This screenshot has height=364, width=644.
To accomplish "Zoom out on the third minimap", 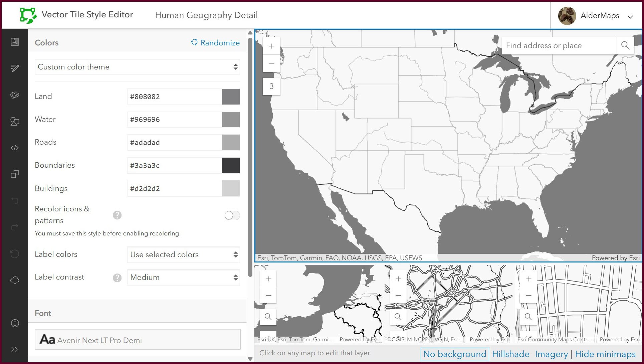I will [x=528, y=295].
